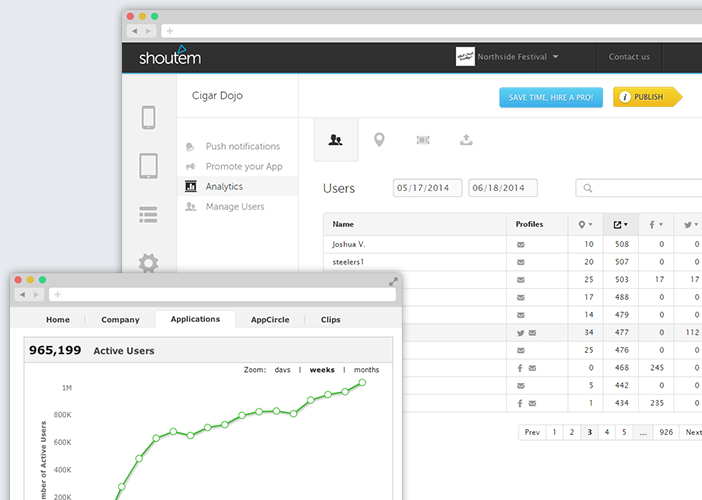702x500 pixels.
Task: Click the Promote your App megaphone icon
Action: 191,167
